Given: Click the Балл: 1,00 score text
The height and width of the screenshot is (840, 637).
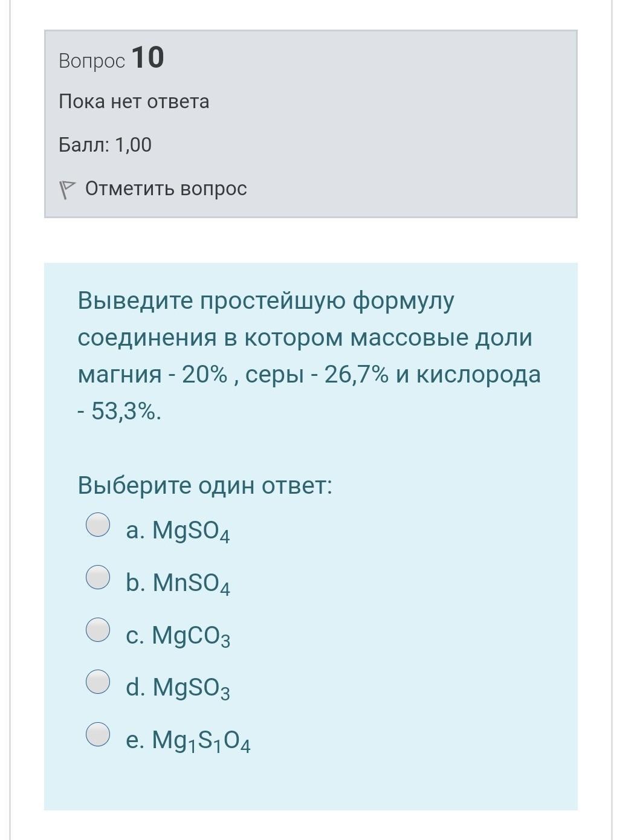Looking at the screenshot, I should tap(105, 145).
